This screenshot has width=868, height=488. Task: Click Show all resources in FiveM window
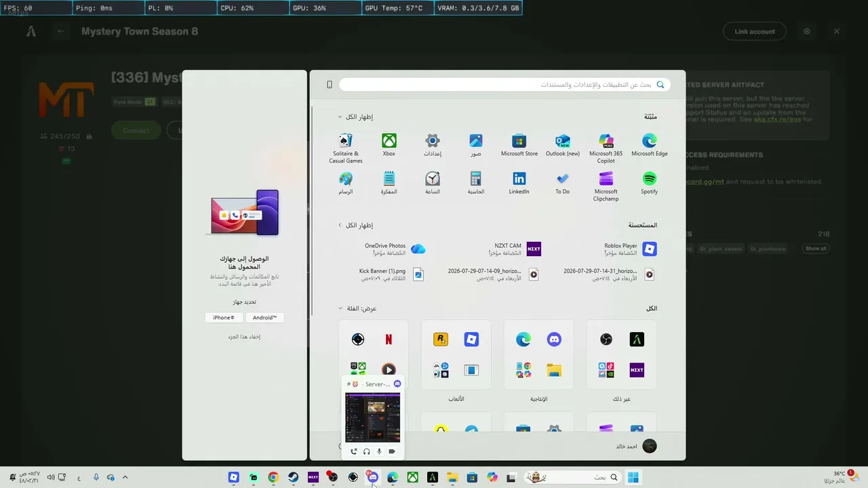click(816, 249)
